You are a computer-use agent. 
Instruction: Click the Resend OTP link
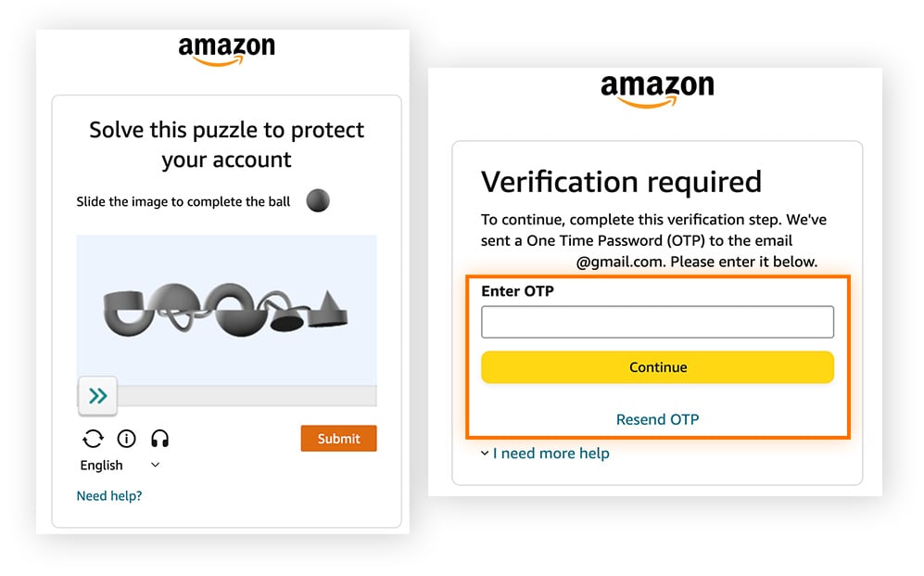[x=657, y=419]
